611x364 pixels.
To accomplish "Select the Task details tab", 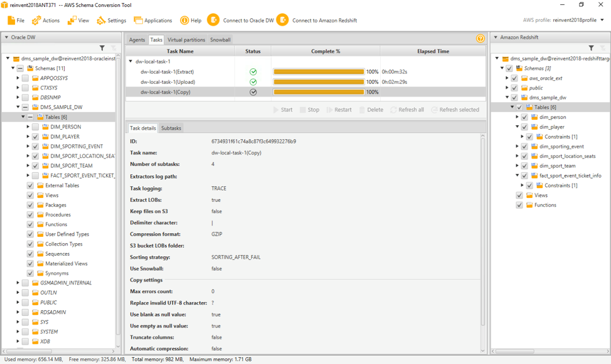I will 142,128.
